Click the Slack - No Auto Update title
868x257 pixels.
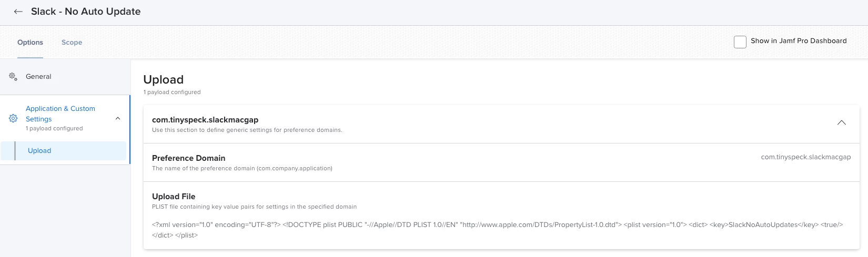(x=86, y=12)
